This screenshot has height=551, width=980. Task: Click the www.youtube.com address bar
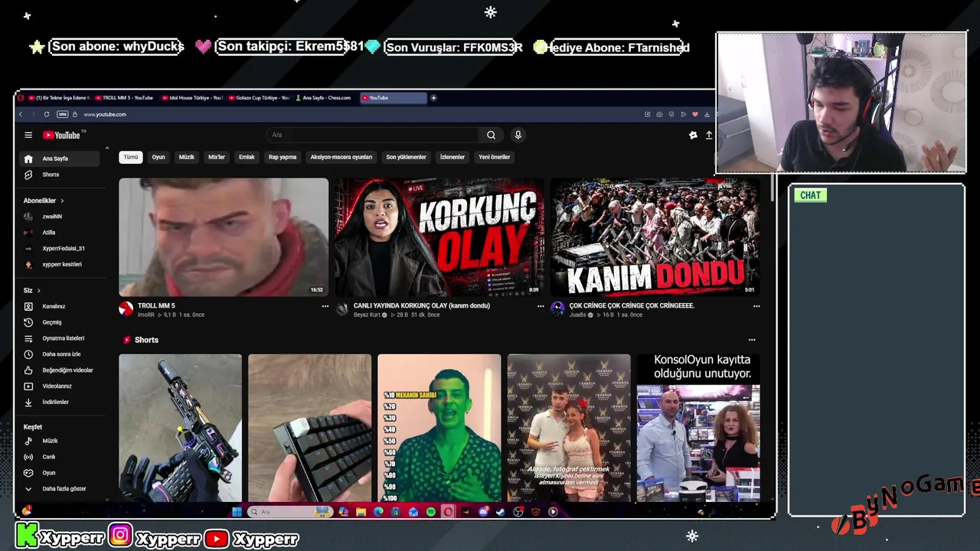point(105,114)
